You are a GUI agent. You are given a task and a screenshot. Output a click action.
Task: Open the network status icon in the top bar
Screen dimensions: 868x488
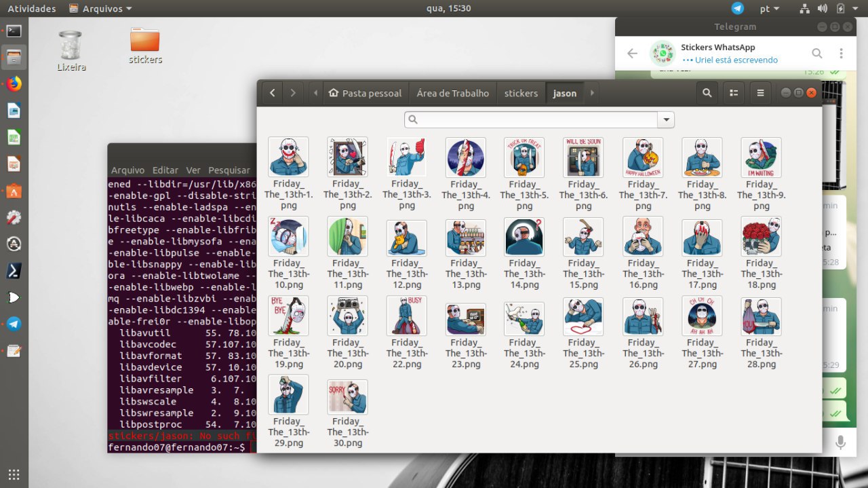click(805, 9)
